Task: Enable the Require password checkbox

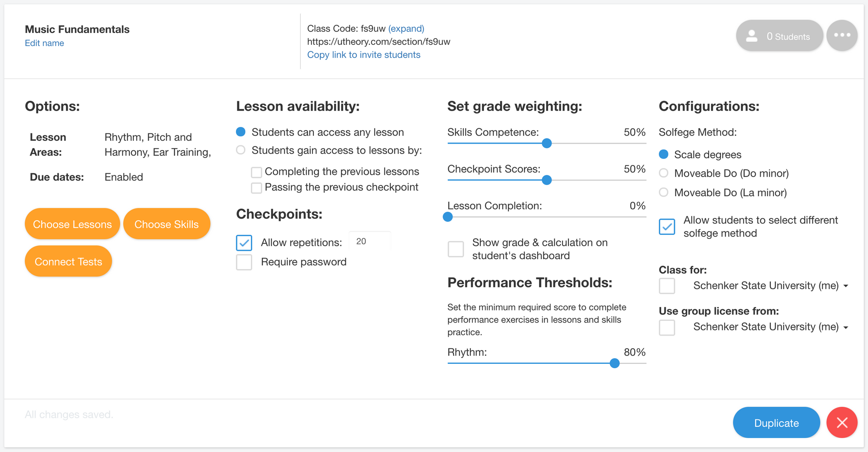Action: (x=244, y=262)
